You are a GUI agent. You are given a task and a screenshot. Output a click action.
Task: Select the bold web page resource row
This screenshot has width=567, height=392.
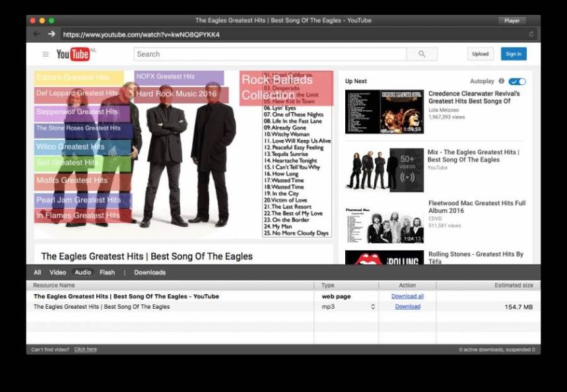click(x=284, y=296)
